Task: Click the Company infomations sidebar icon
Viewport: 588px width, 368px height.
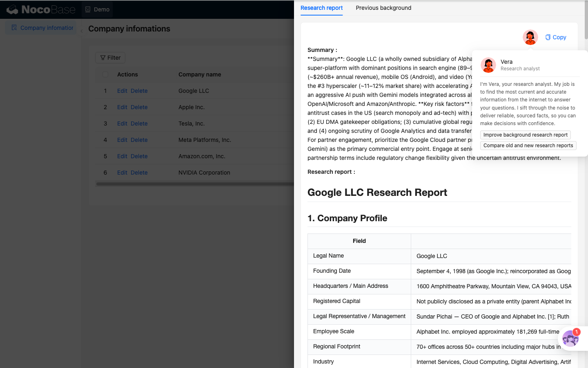Action: pyautogui.click(x=14, y=27)
